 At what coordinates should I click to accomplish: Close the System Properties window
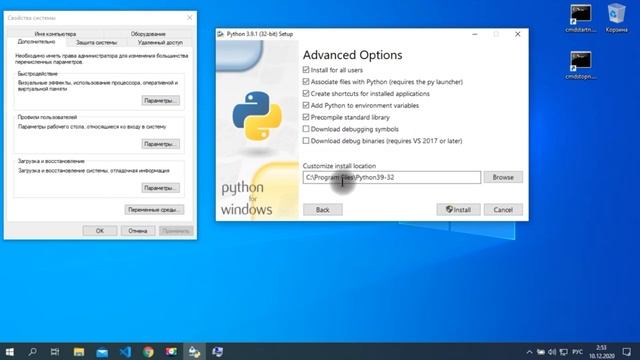pos(189,18)
